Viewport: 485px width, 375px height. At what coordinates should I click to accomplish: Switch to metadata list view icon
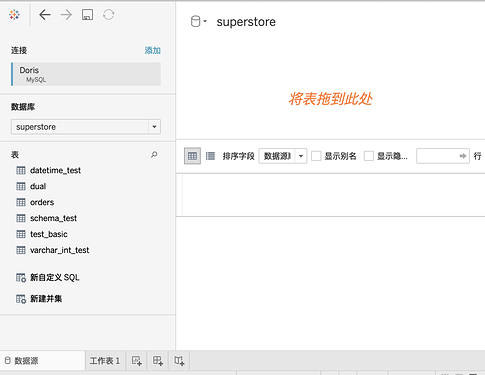point(210,156)
